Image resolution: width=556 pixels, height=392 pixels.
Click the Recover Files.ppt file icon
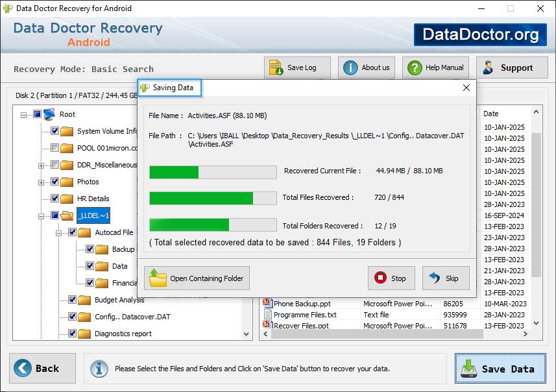coord(267,325)
